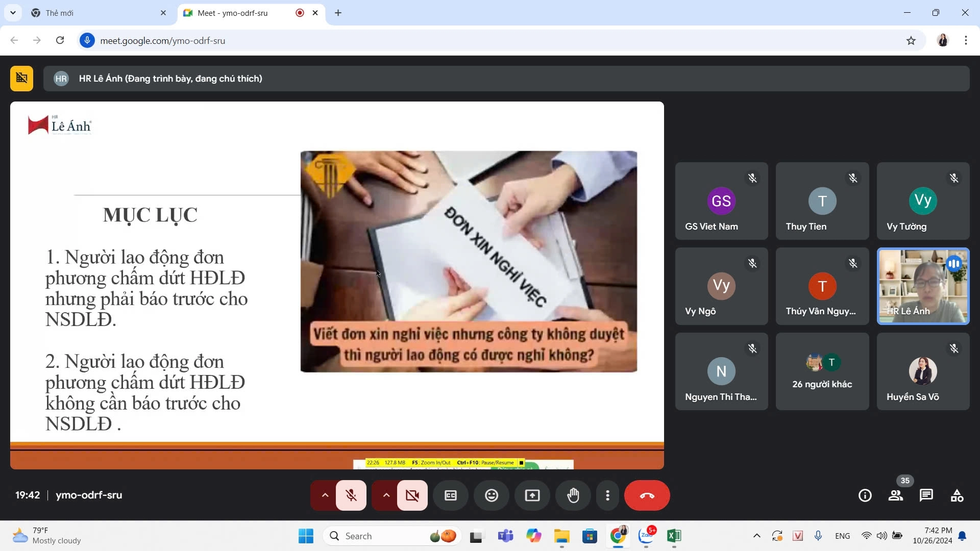Open more options three-dot menu
Screen dimensions: 980x551
pos(607,495)
